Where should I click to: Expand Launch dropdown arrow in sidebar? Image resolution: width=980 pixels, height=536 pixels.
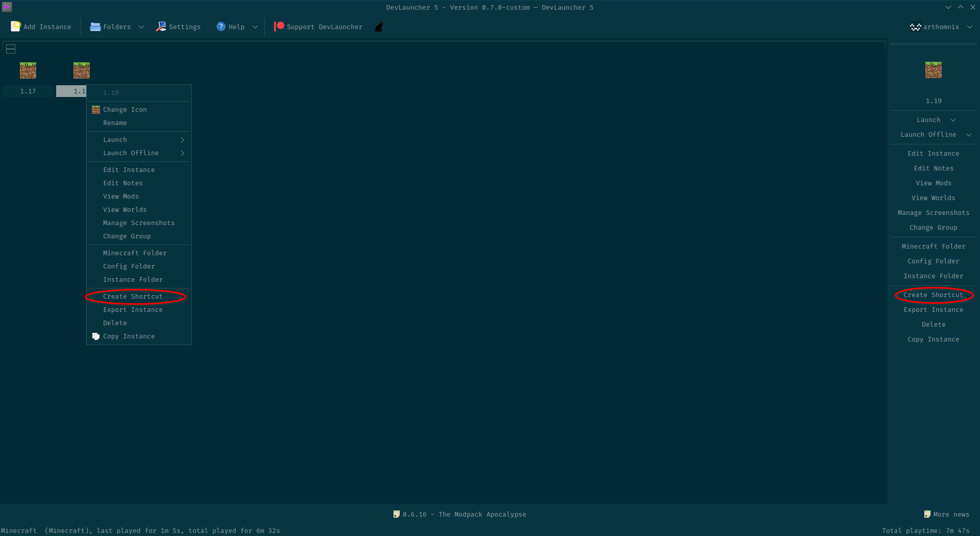pos(953,120)
